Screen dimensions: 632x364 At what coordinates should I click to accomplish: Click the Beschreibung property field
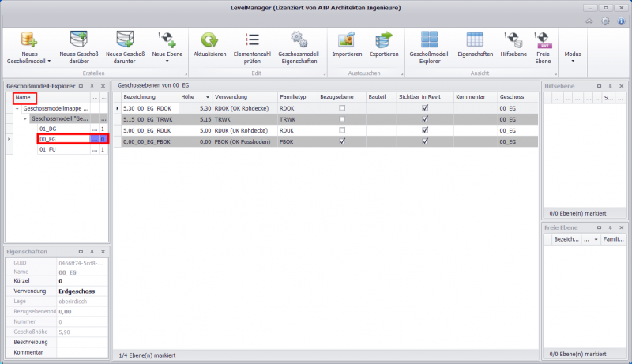[82, 342]
